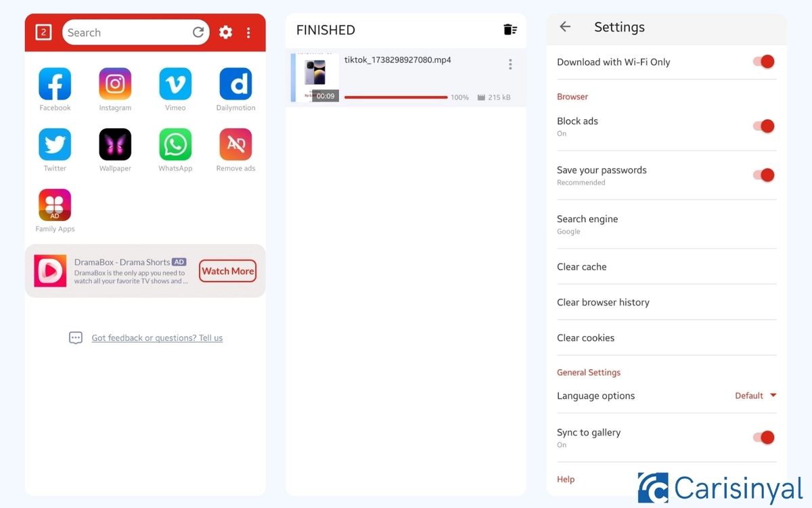The height and width of the screenshot is (508, 812).
Task: Click the Watch More ad button
Action: 228,271
